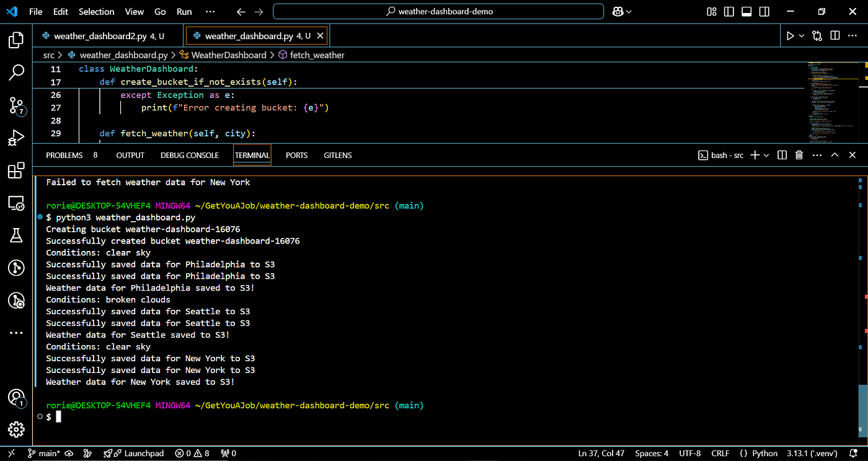Change CRLF end of line sequence
This screenshot has width=868, height=461.
720,454
